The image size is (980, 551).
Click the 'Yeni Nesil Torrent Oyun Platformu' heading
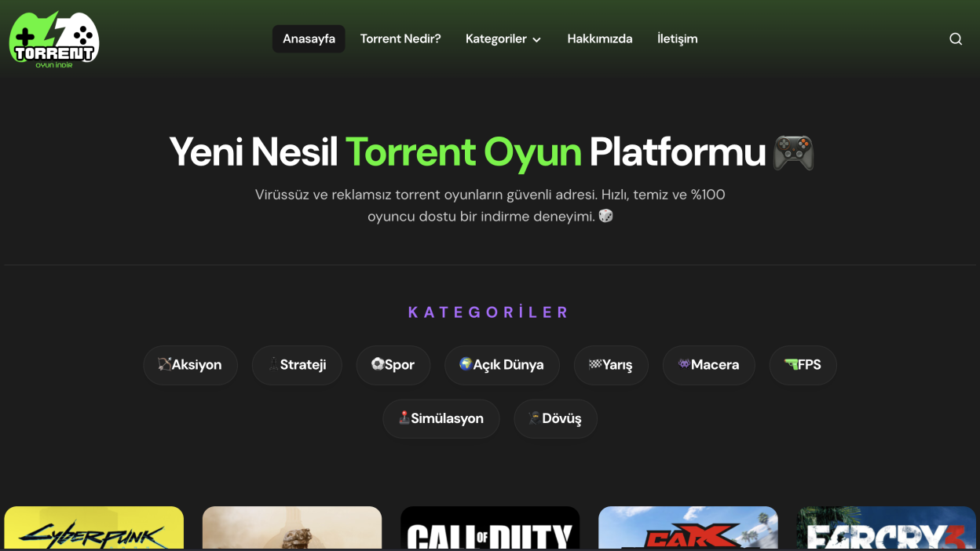pos(491,151)
